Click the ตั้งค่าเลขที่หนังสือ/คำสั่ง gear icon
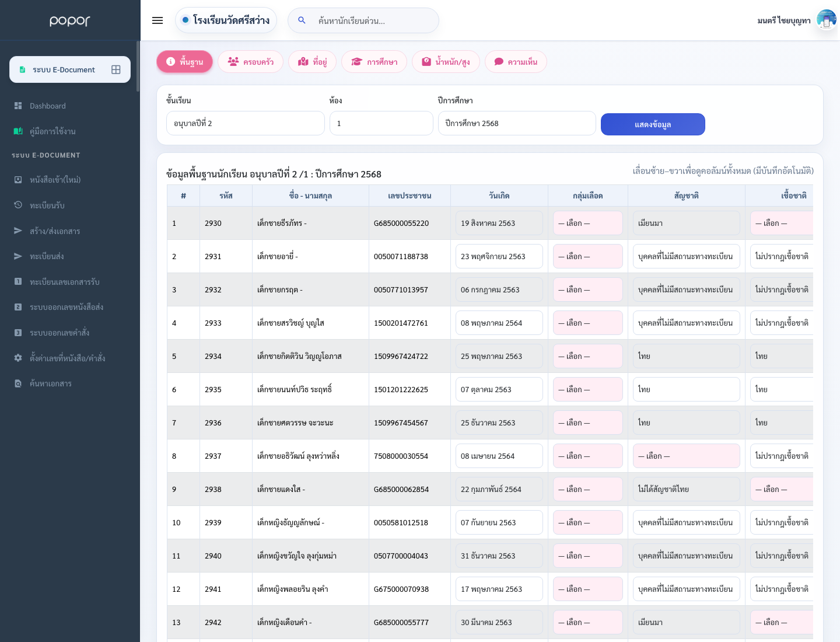Image resolution: width=840 pixels, height=642 pixels. [18, 358]
